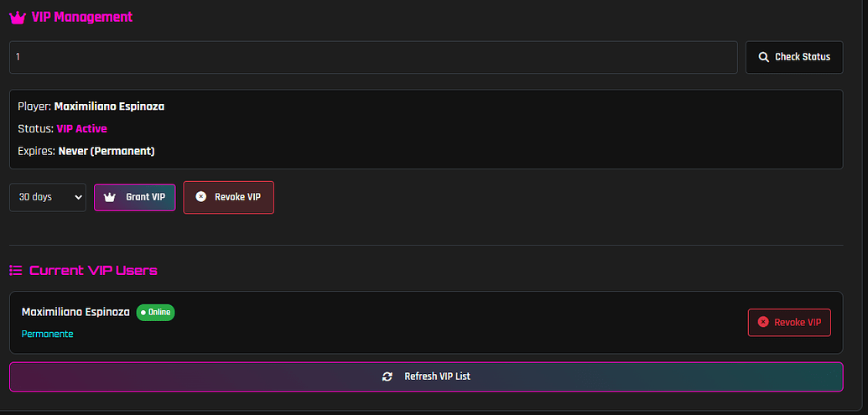Screen dimensions: 868x415
Task: Click the crown icon on Grant VIP
Action: 109,197
